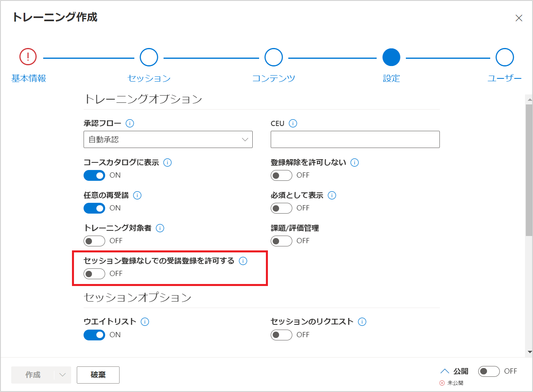Enable 登録解除を許可しない toggle
The width and height of the screenshot is (533, 392).
coord(281,175)
